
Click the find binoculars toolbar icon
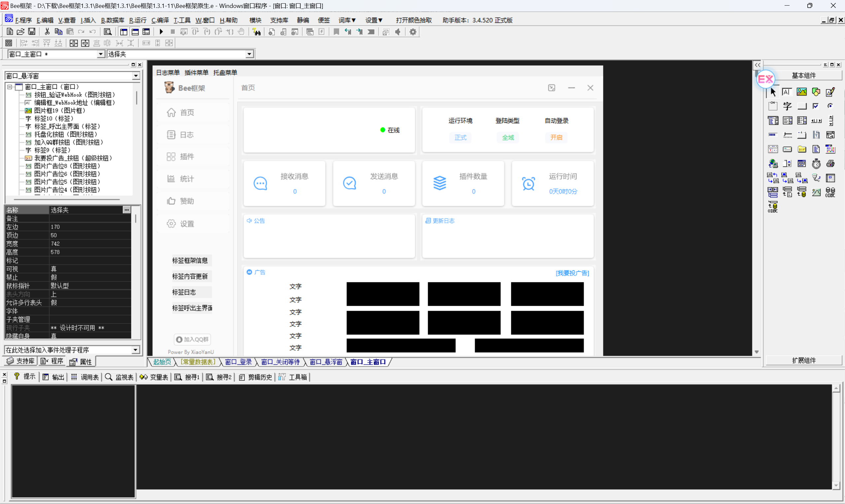tap(256, 32)
